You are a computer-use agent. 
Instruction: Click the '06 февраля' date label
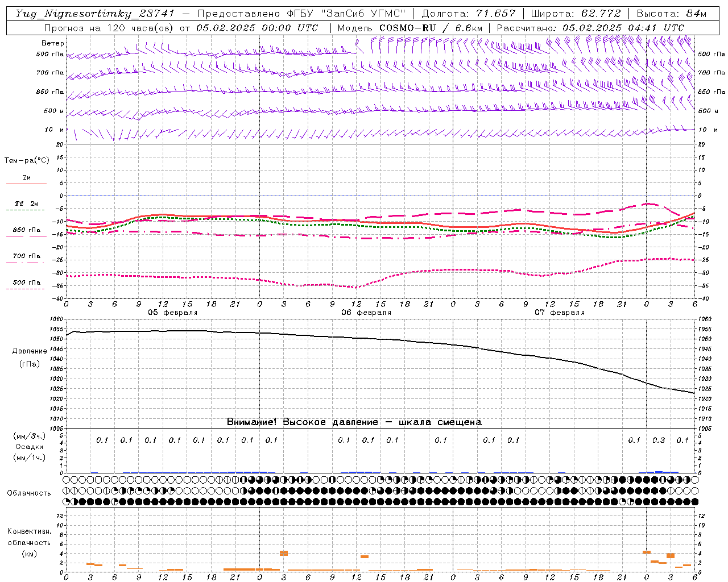pos(366,313)
